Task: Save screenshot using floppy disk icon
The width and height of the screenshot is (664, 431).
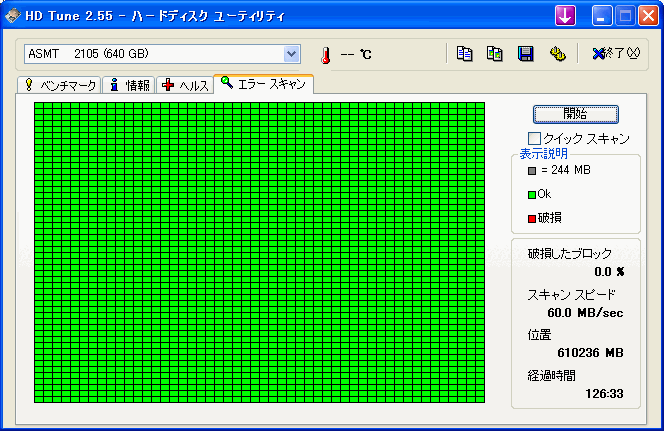Action: click(x=526, y=54)
